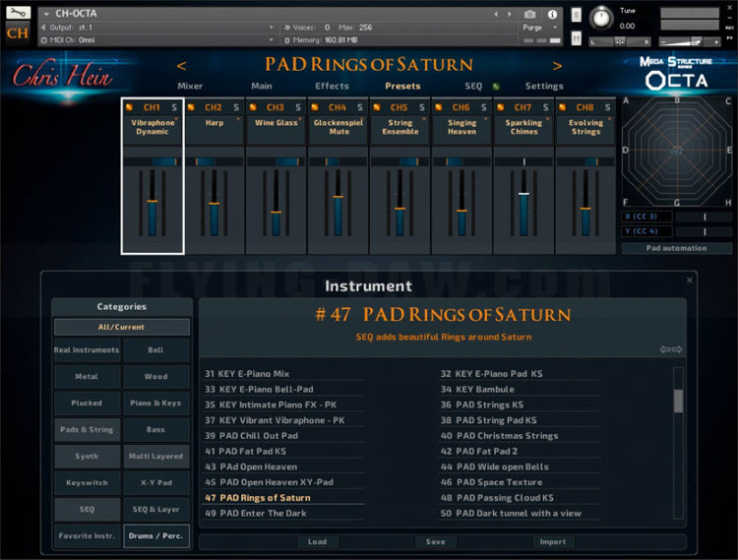Click the SEQ green status LED

coord(495,87)
